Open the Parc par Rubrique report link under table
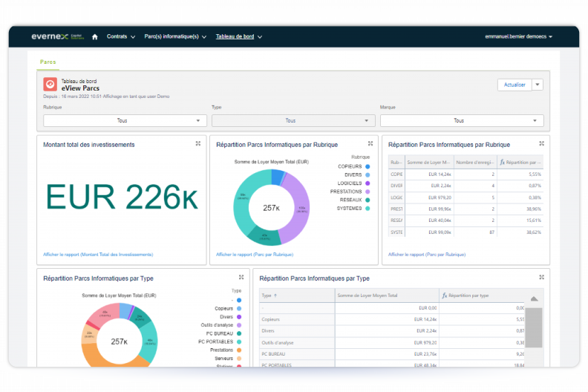 427,255
